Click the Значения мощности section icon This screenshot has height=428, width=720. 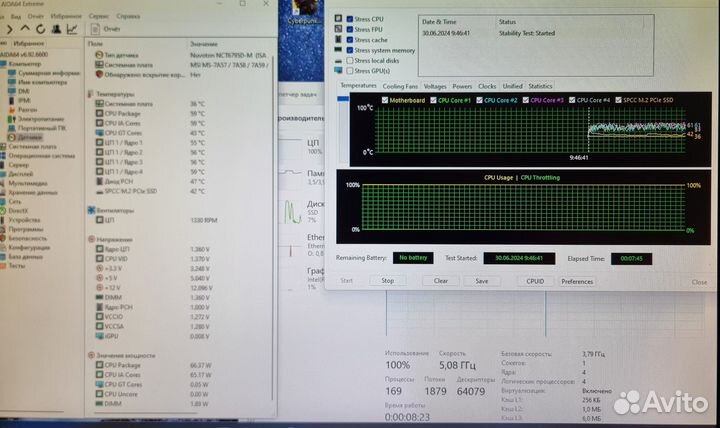[91, 355]
